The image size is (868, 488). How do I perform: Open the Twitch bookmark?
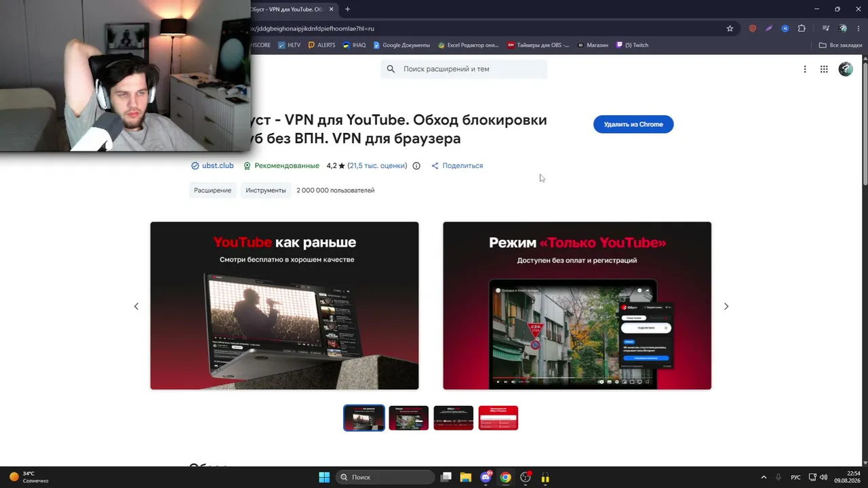632,45
